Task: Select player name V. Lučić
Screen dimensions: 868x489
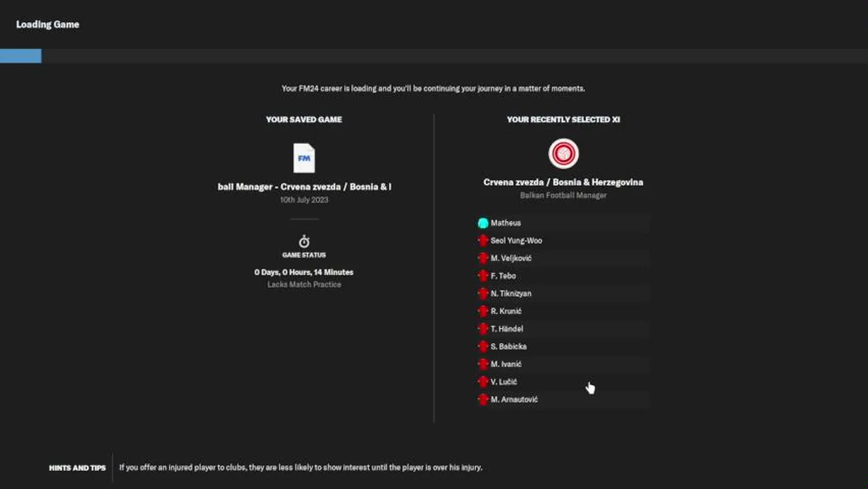Action: tap(504, 382)
